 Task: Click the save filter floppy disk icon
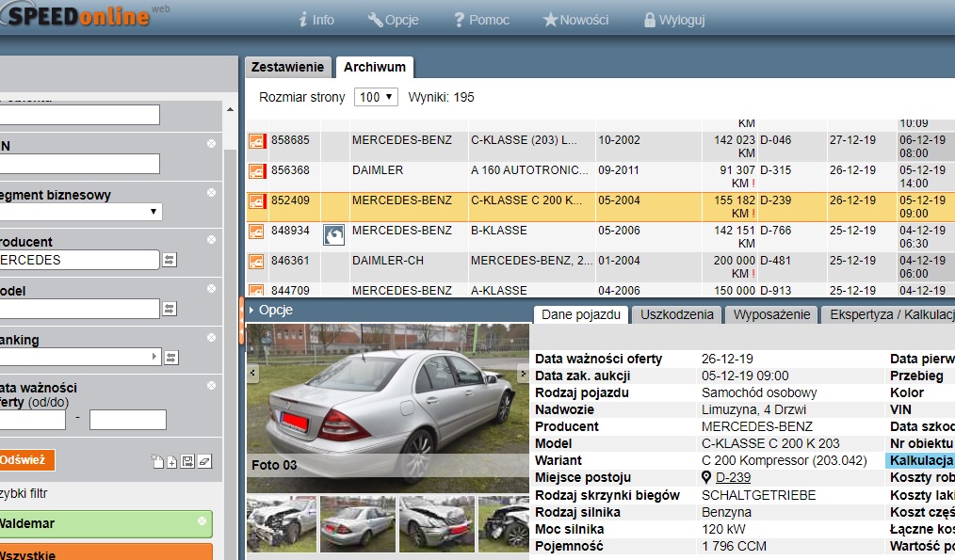tap(188, 461)
